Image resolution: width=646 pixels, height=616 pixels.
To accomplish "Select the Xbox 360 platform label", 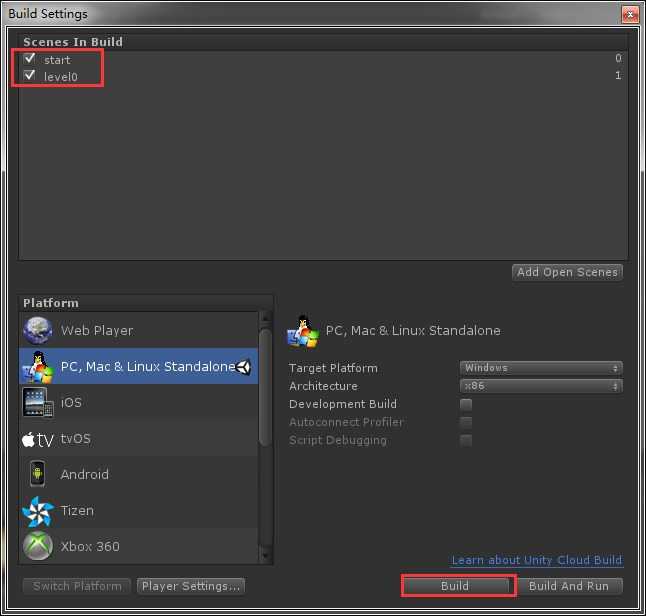I will 90,546.
